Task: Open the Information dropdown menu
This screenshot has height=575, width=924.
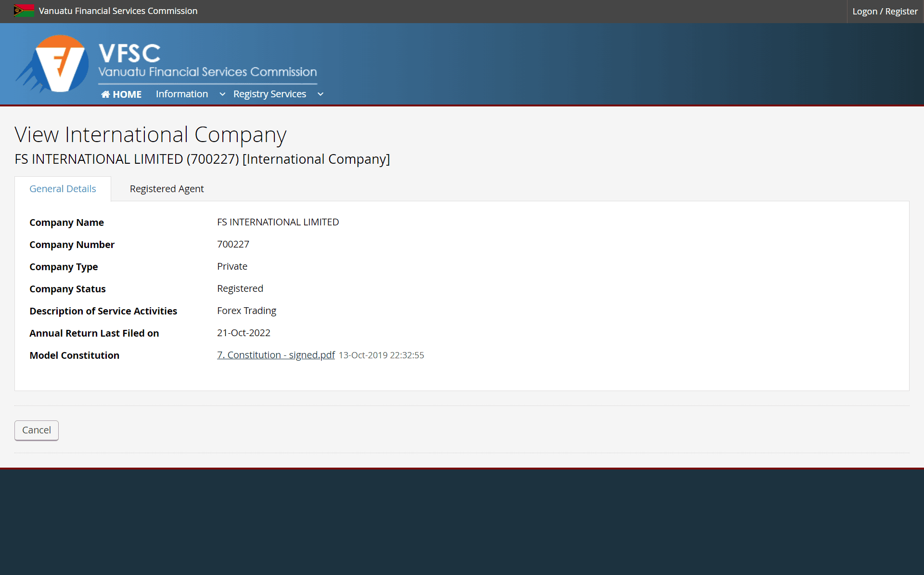Action: tap(188, 93)
